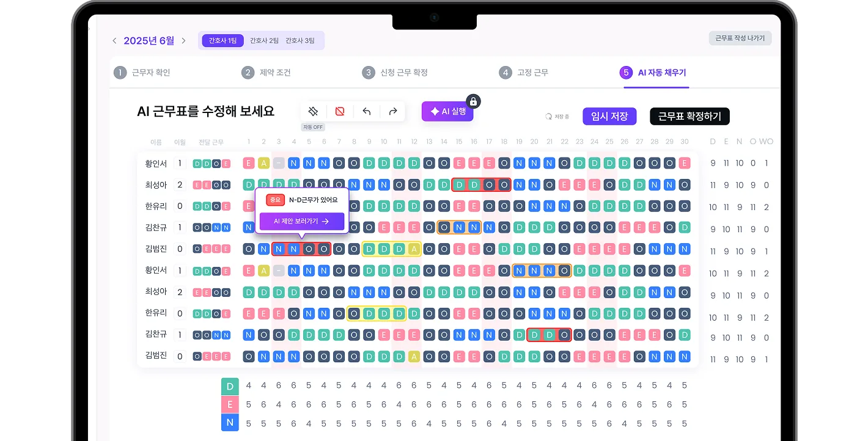Click AI 제안 보러가기 in the tooltip
The width and height of the screenshot is (868, 441).
[x=302, y=222]
